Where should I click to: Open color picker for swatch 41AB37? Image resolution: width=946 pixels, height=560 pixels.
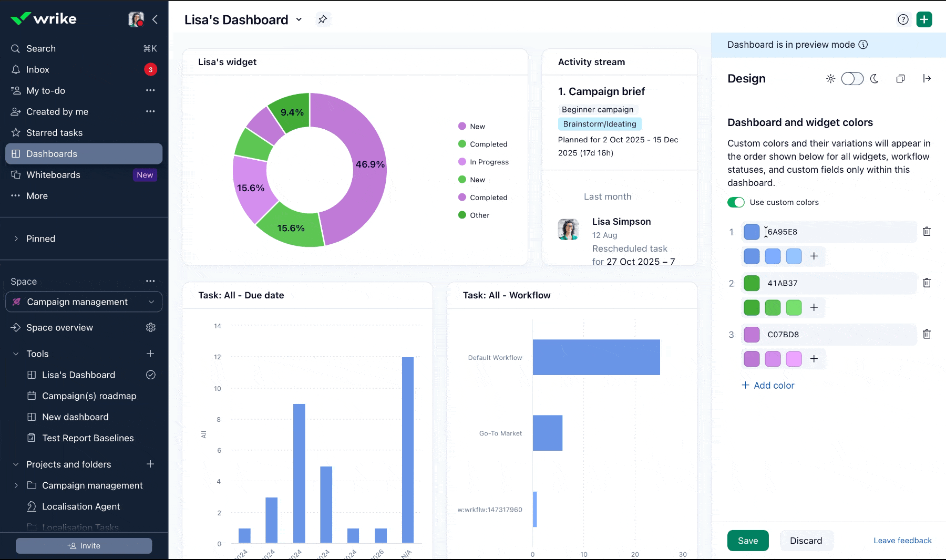coord(752,283)
